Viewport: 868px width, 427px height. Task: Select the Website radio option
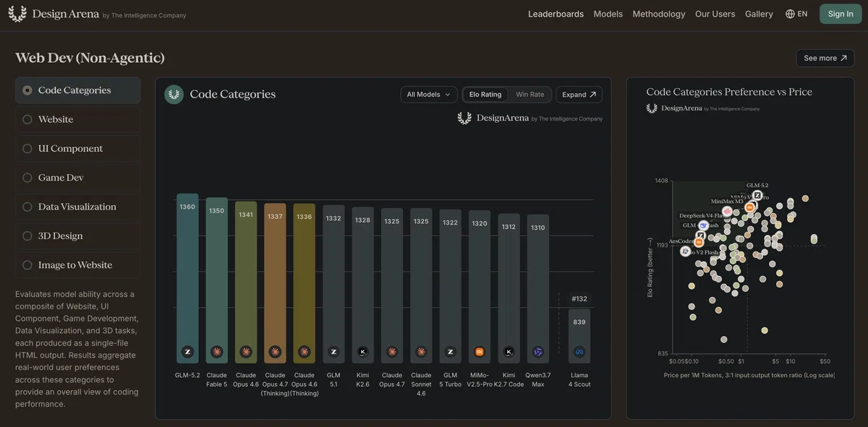pos(78,119)
